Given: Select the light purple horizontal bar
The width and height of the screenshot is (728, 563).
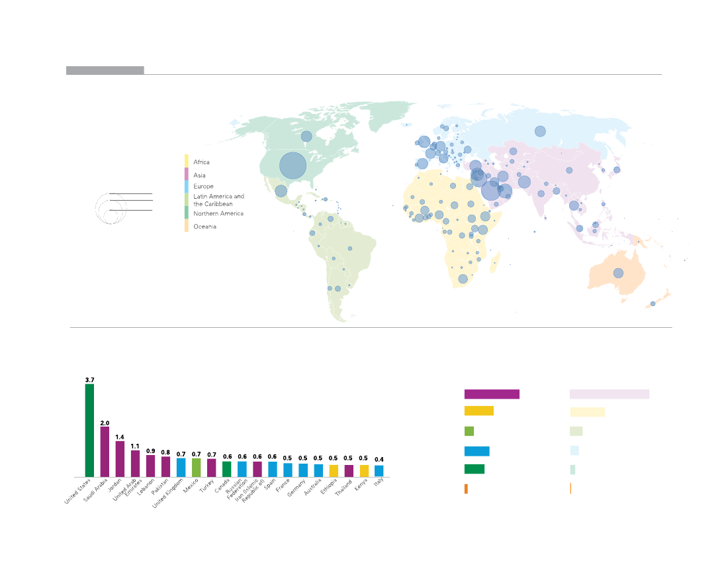Looking at the screenshot, I should tap(610, 394).
